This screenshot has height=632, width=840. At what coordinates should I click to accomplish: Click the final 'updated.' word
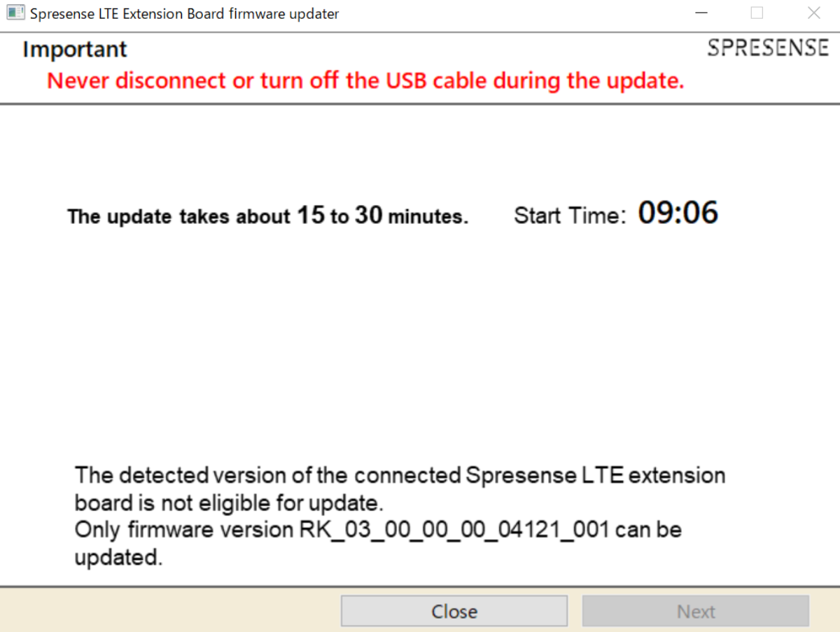coord(118,558)
